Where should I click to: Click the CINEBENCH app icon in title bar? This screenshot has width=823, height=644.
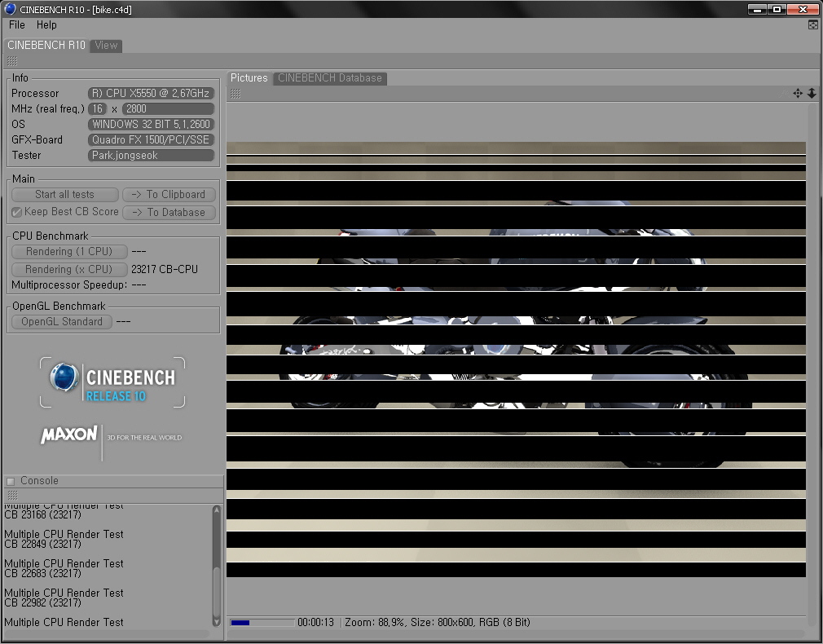(10, 9)
